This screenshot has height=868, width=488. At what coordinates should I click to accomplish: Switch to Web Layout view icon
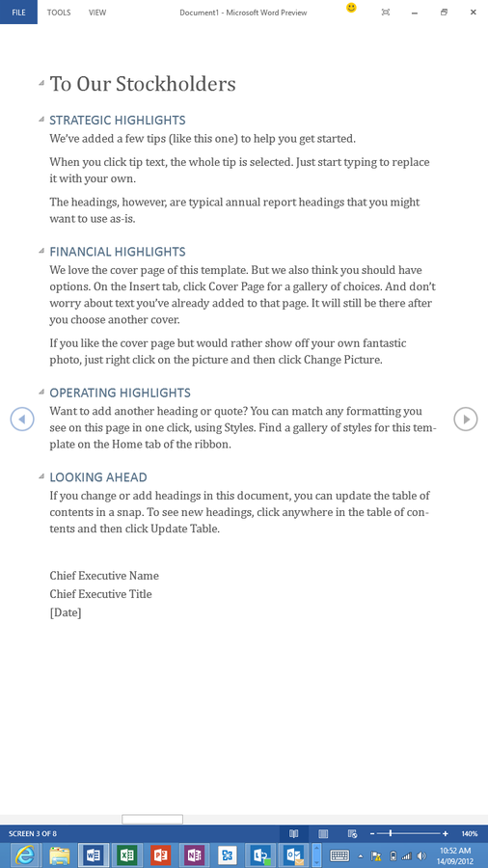(x=352, y=833)
